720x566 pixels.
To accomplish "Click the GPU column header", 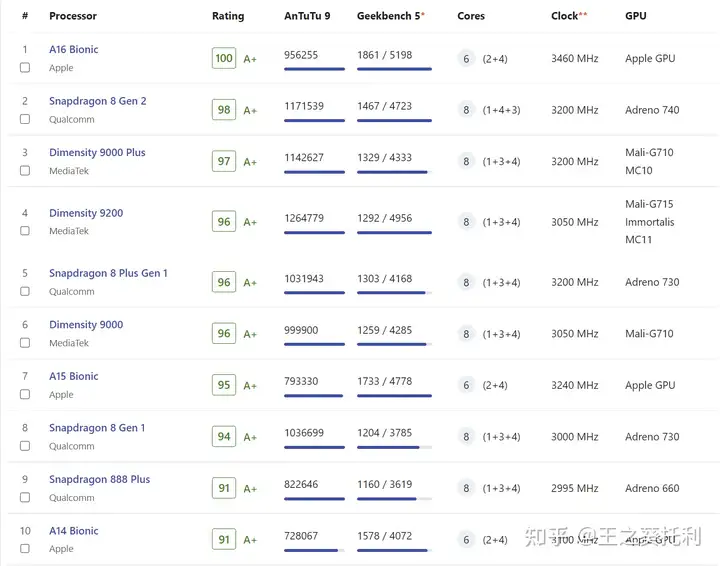I will pyautogui.click(x=636, y=16).
